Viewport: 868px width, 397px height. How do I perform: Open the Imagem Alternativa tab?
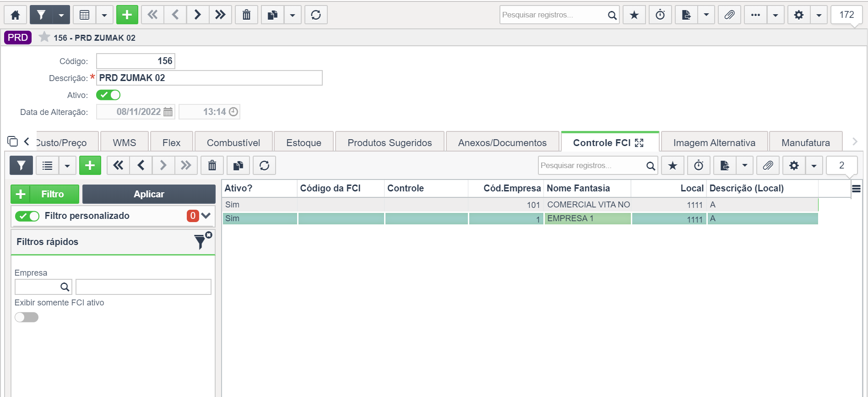(714, 142)
